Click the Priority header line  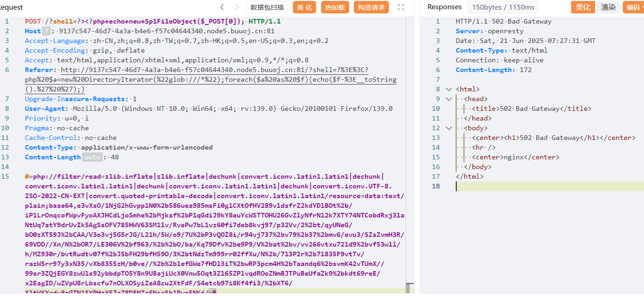(x=57, y=118)
